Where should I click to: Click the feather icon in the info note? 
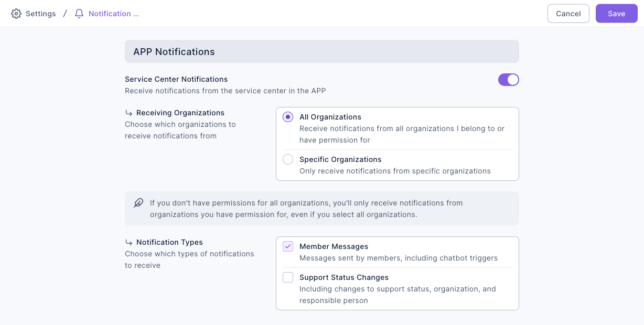tap(138, 203)
